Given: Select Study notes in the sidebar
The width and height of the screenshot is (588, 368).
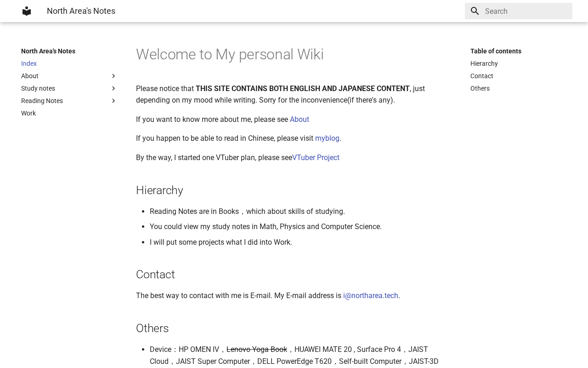Looking at the screenshot, I should (x=38, y=88).
